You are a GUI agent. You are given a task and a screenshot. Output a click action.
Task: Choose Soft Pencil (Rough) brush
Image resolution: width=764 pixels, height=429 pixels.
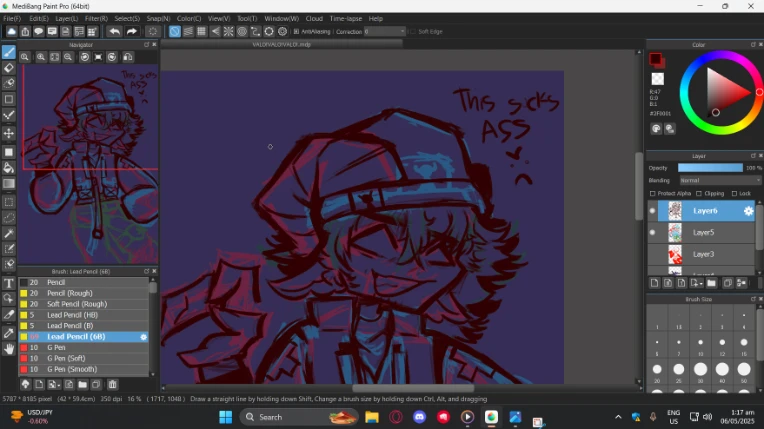pos(83,304)
